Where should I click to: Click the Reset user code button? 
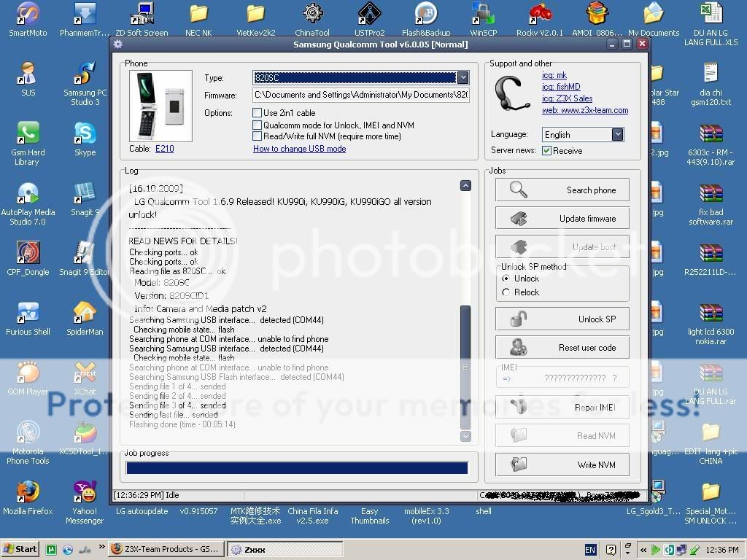pyautogui.click(x=562, y=348)
